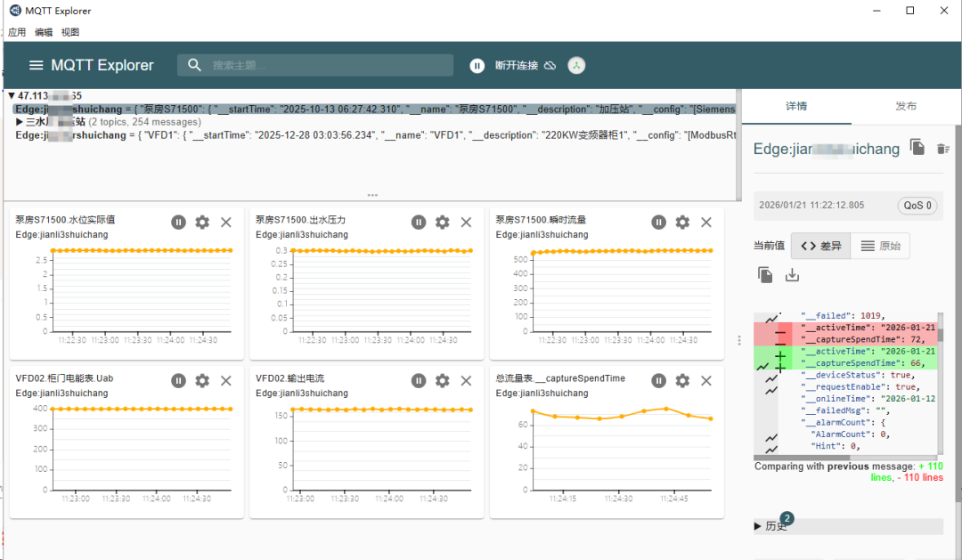
Task: Copy the topic name beside the Edge title
Action: tap(917, 147)
